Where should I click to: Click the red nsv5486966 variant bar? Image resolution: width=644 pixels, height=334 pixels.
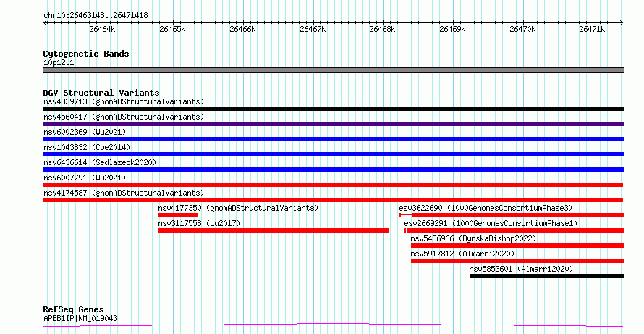click(x=517, y=246)
